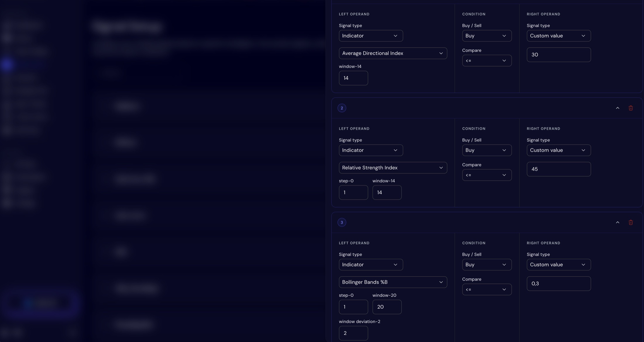
Task: Collapse condition 2 using chevron
Action: pos(618,108)
